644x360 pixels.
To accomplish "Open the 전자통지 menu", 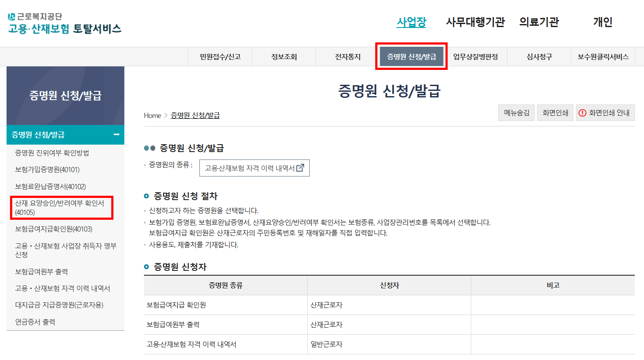I will point(348,57).
